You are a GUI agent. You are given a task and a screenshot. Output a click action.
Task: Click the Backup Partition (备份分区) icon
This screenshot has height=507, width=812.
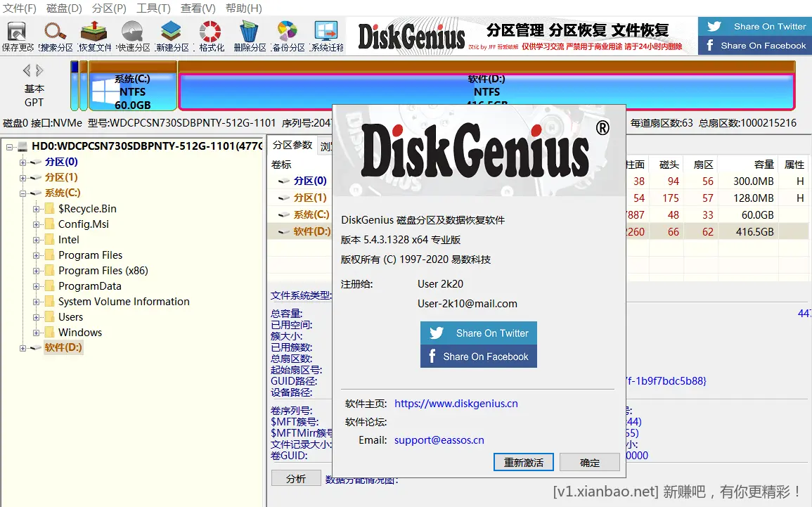point(288,31)
